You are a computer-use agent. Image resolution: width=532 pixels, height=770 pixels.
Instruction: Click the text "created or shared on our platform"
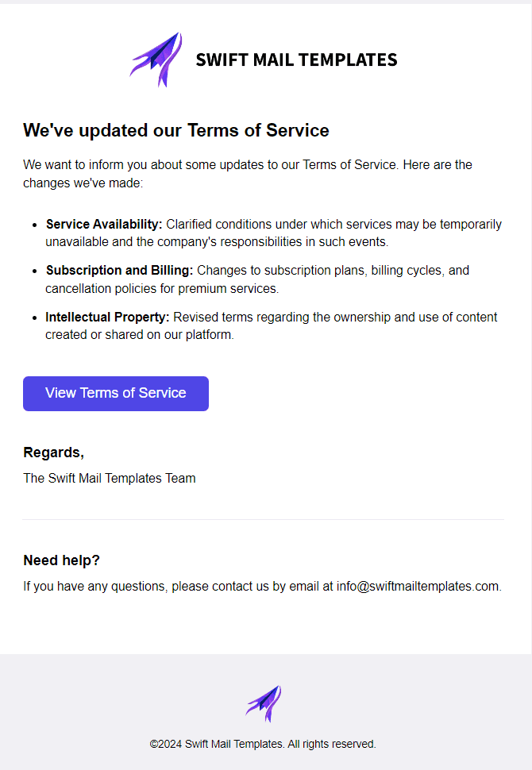click(138, 334)
